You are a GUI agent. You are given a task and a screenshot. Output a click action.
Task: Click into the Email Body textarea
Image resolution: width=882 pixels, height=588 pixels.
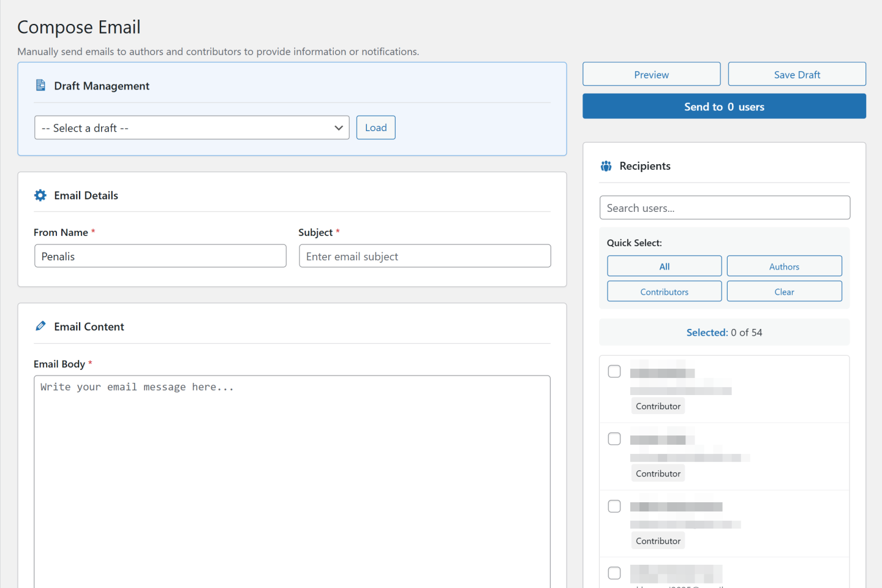tap(292, 481)
